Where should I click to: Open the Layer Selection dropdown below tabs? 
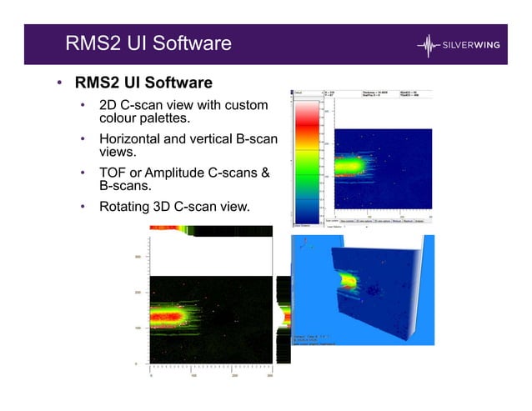(355, 227)
